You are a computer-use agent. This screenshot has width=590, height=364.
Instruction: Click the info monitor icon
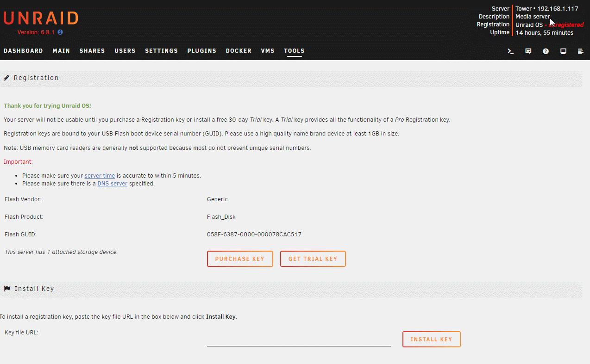click(563, 51)
